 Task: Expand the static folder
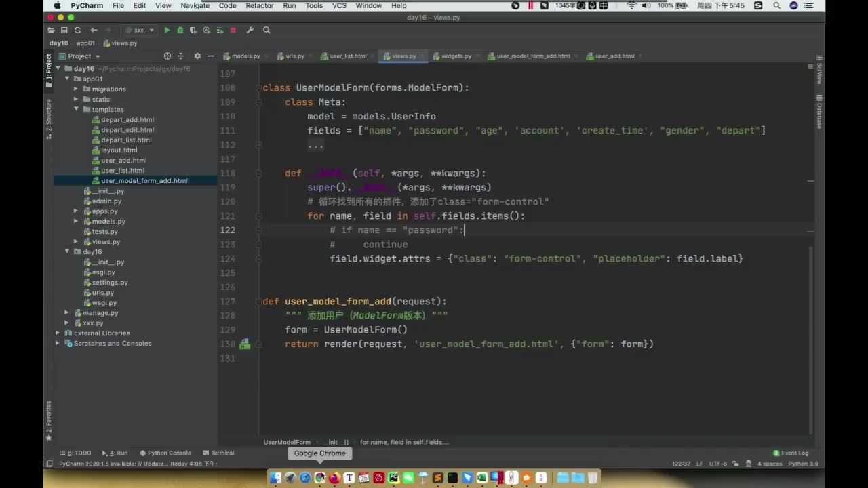(77, 99)
